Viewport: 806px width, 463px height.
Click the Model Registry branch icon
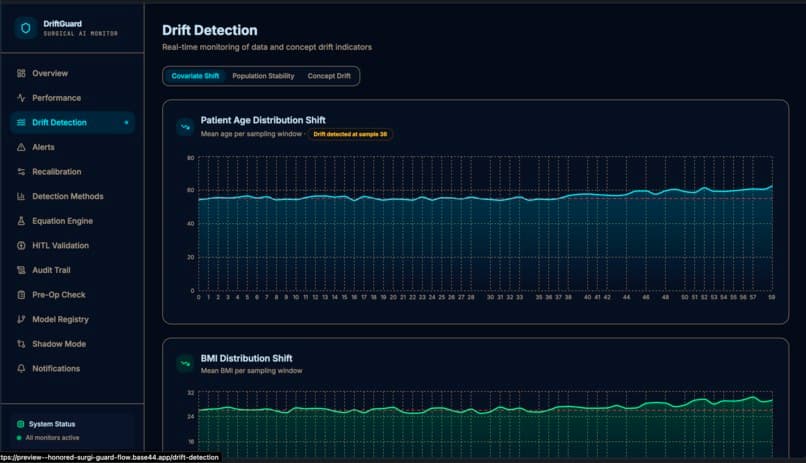coord(21,319)
